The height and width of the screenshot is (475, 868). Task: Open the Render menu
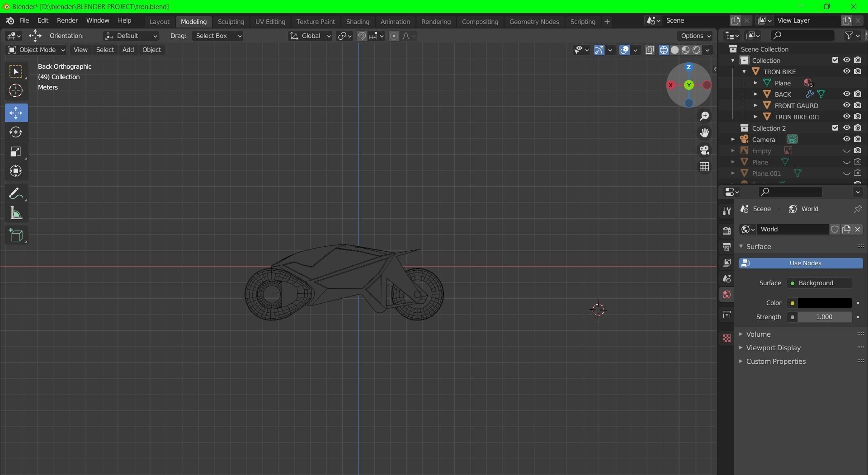[67, 20]
